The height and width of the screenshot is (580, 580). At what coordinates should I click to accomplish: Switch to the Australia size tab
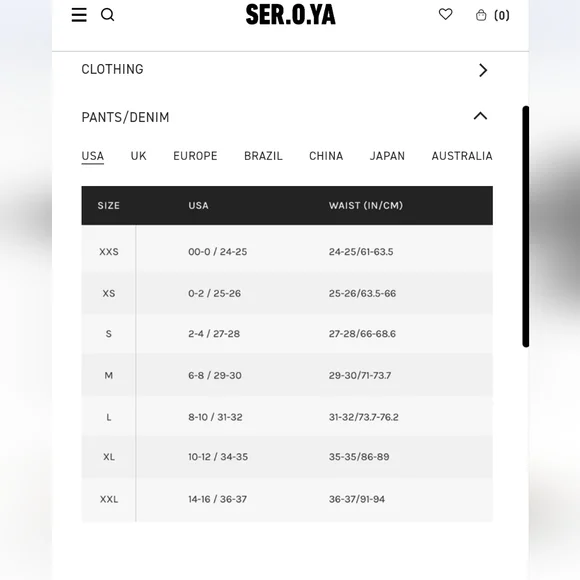pos(462,156)
